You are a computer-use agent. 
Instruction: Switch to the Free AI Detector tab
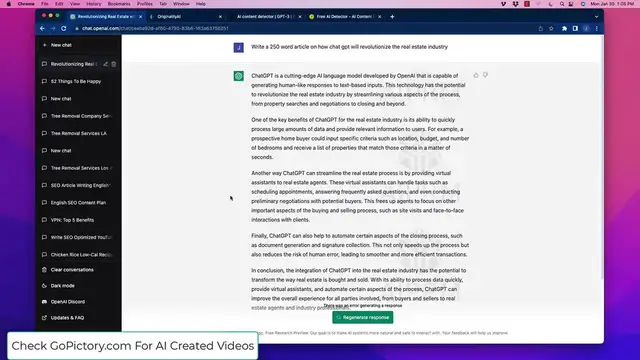click(x=345, y=17)
